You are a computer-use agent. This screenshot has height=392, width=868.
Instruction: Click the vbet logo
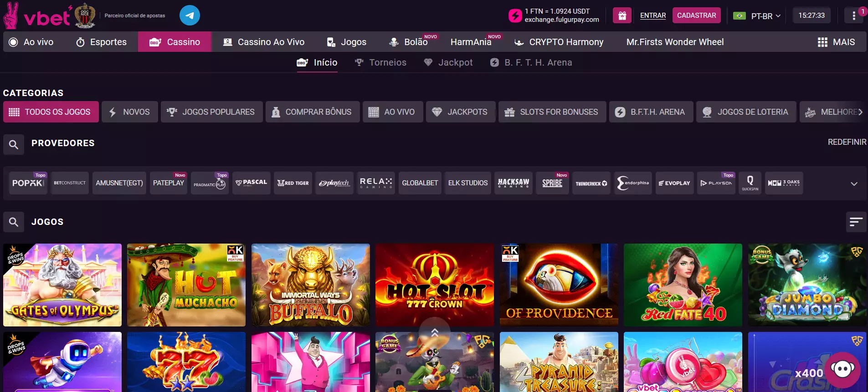pyautogui.click(x=46, y=16)
